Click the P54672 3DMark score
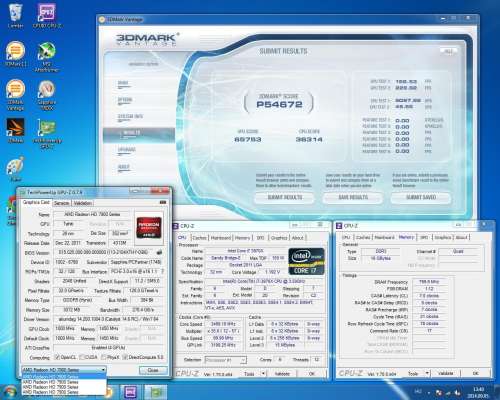 tap(279, 104)
